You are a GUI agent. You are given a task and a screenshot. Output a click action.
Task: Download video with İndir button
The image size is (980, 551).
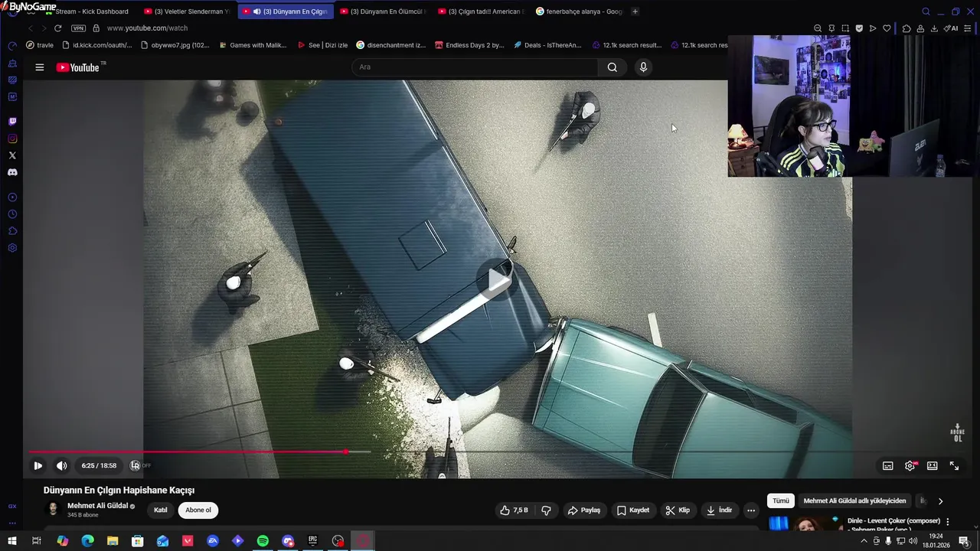tap(719, 510)
